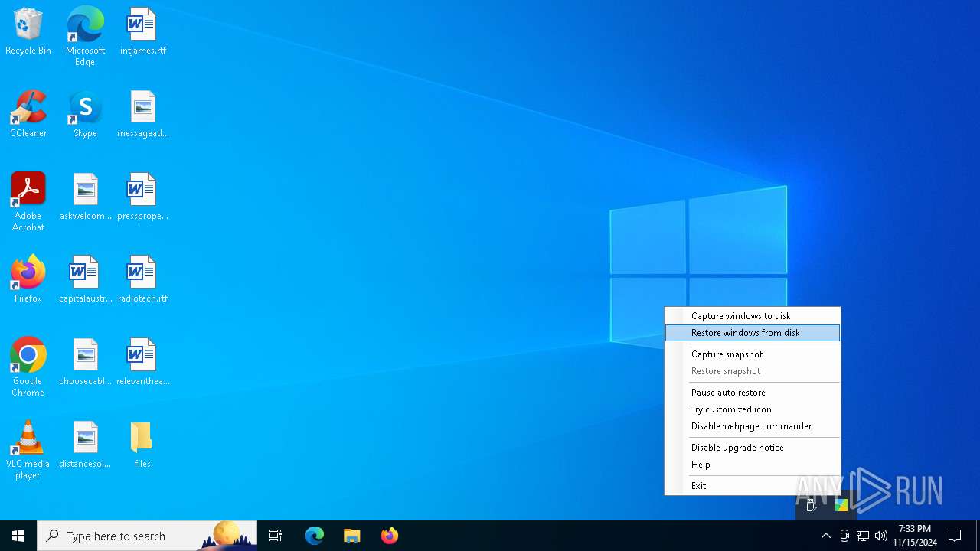The image size is (980, 551).
Task: Choose Try customized icon
Action: 753,409
